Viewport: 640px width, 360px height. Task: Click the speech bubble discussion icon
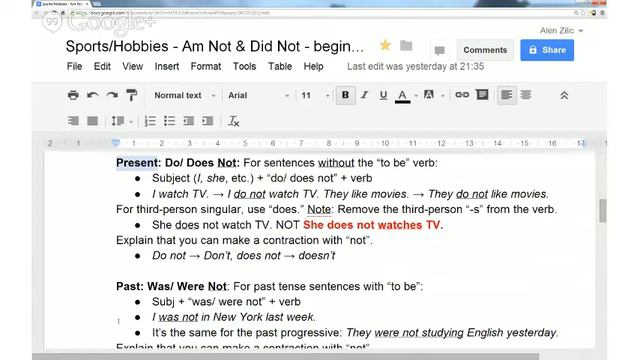click(440, 51)
